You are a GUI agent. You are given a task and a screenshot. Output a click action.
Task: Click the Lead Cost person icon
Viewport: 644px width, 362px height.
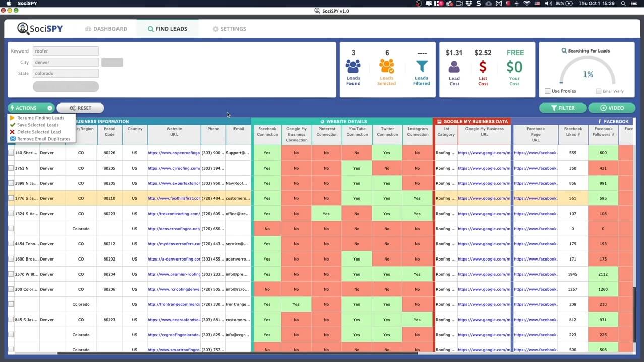454,67
